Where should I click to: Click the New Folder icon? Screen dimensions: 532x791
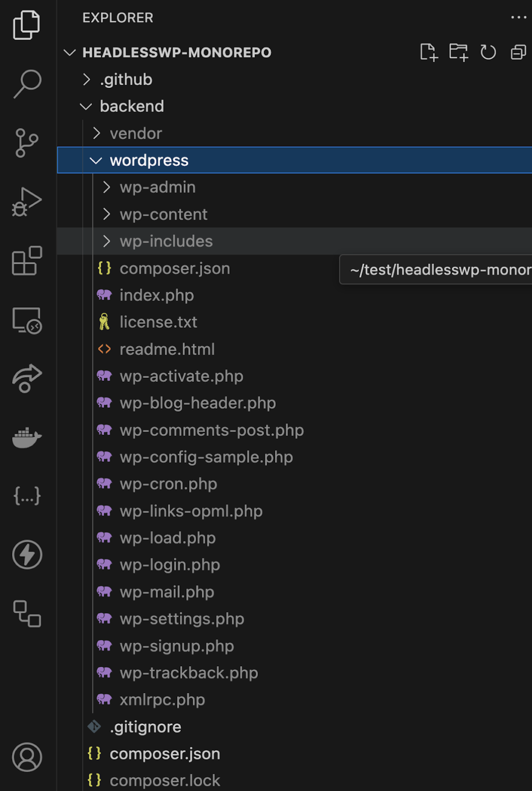(x=458, y=52)
